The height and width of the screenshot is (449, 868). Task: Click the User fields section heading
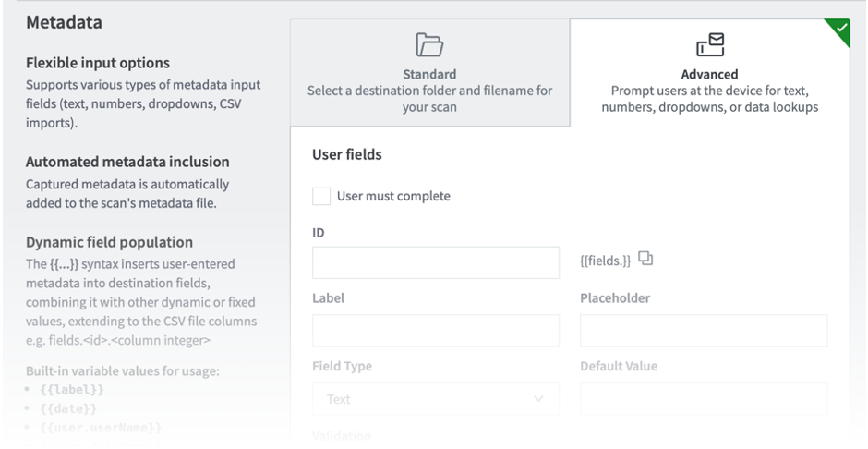pyautogui.click(x=347, y=154)
